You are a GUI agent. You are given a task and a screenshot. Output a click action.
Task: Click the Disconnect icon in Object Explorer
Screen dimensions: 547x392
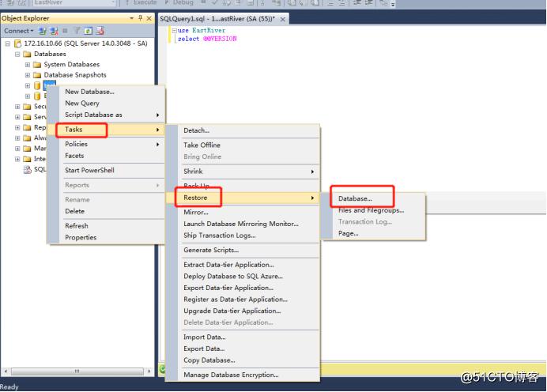pyautogui.click(x=53, y=31)
